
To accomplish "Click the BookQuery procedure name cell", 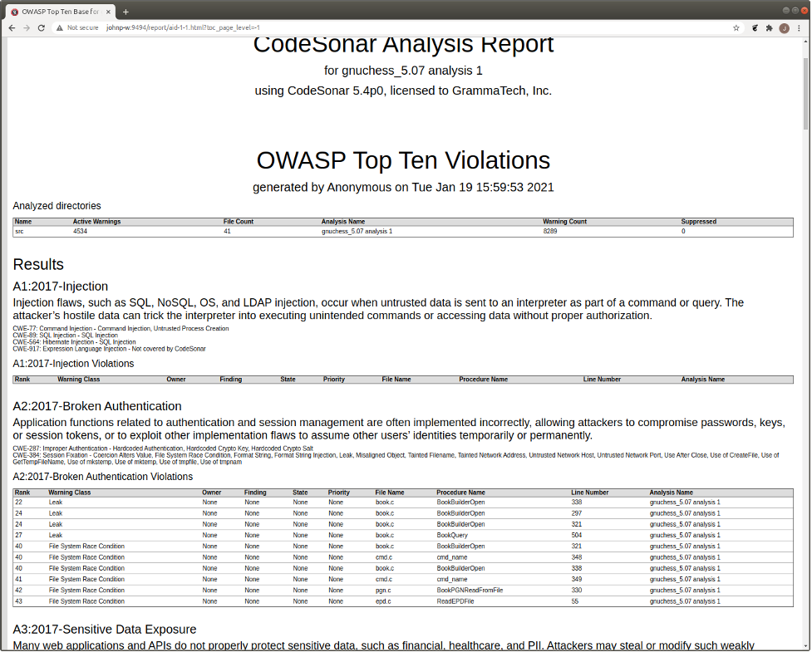I will pyautogui.click(x=452, y=535).
